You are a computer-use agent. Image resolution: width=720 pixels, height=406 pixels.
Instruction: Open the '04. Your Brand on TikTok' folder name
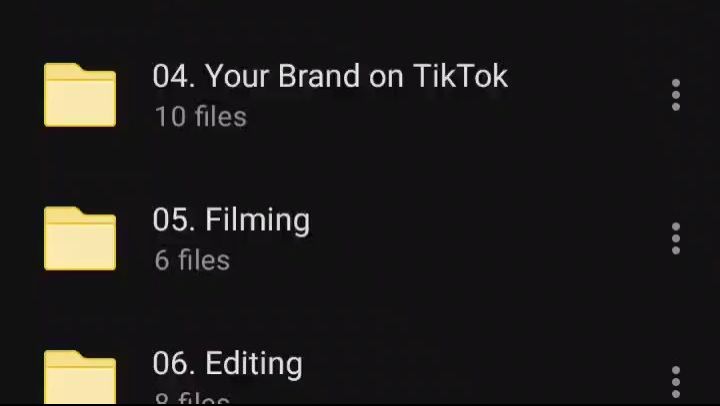tap(330, 76)
